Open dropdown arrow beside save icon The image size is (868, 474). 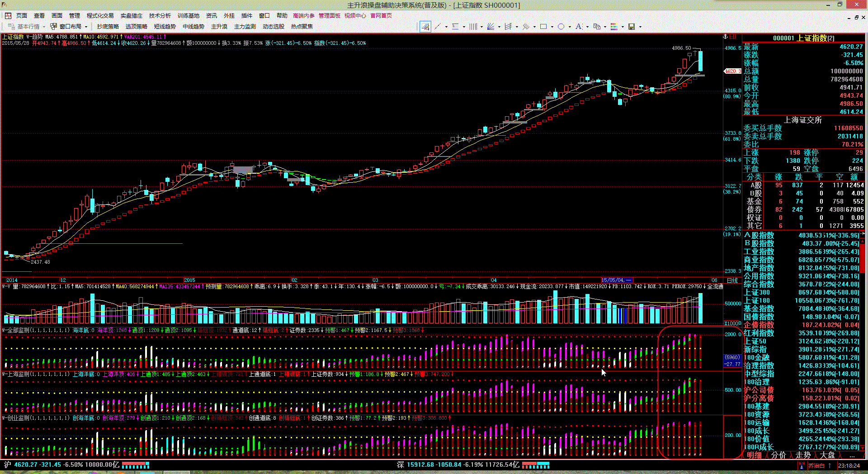[x=640, y=27]
